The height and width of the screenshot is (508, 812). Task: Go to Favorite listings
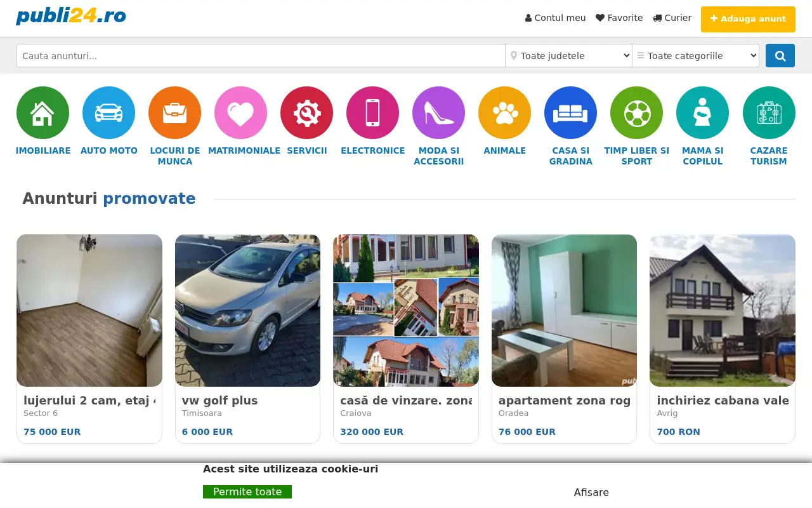click(619, 18)
